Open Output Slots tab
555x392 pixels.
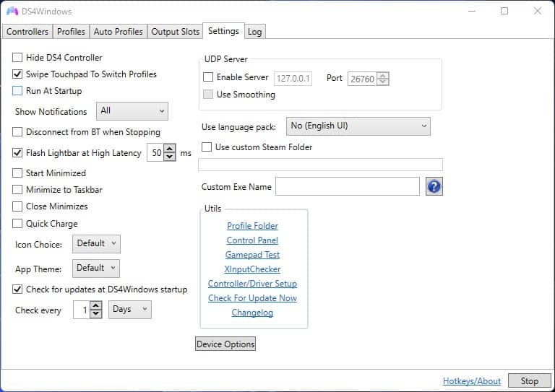[175, 32]
